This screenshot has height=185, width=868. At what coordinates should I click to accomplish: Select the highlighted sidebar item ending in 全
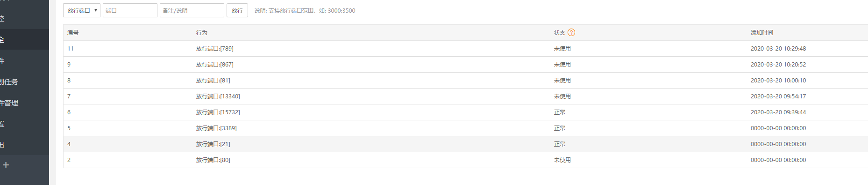(24, 39)
